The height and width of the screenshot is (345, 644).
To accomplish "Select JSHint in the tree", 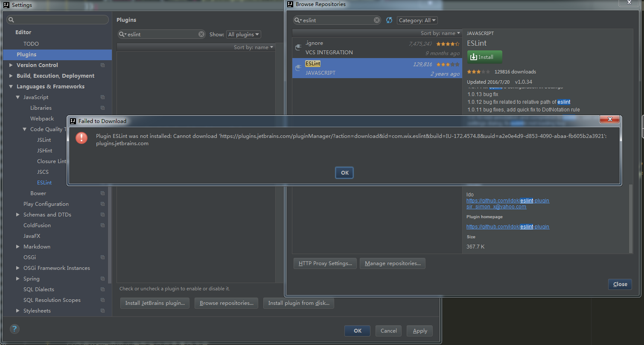I will pyautogui.click(x=45, y=151).
